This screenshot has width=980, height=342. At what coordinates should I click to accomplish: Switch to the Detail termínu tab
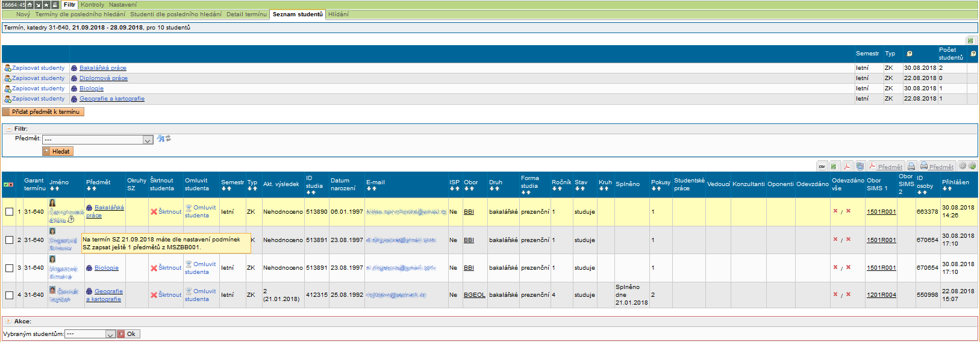coord(246,14)
